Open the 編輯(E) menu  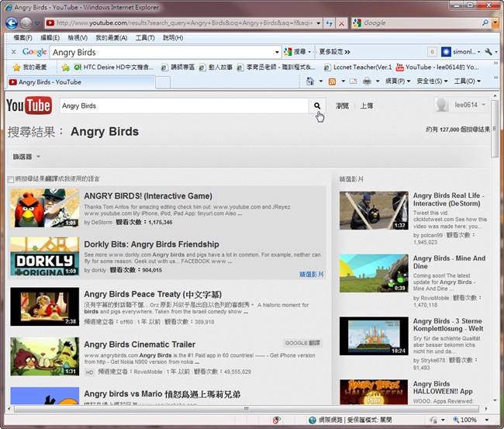coord(50,38)
